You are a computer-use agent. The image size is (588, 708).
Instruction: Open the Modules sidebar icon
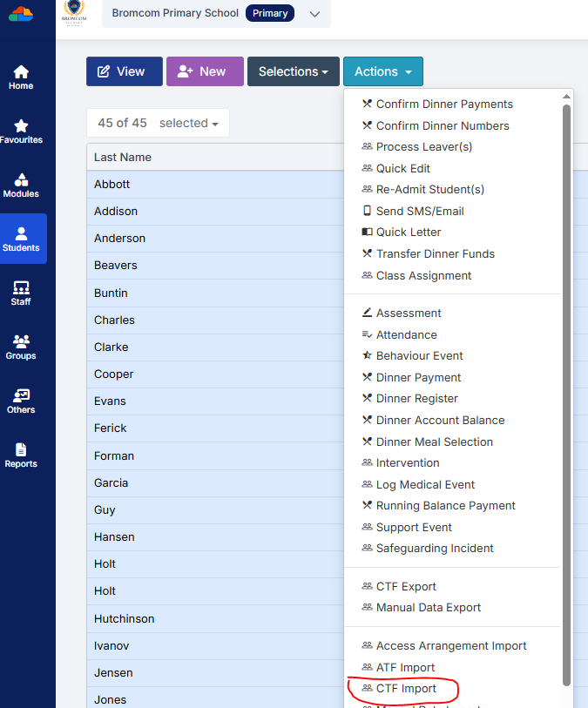(x=21, y=185)
